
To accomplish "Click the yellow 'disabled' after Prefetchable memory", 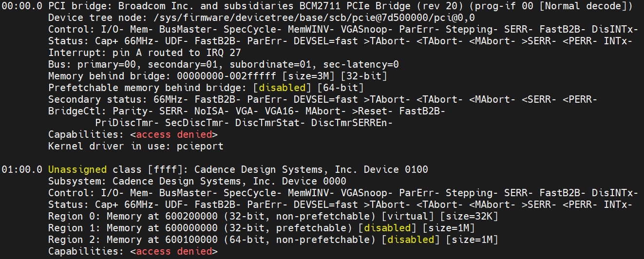I will coord(284,88).
